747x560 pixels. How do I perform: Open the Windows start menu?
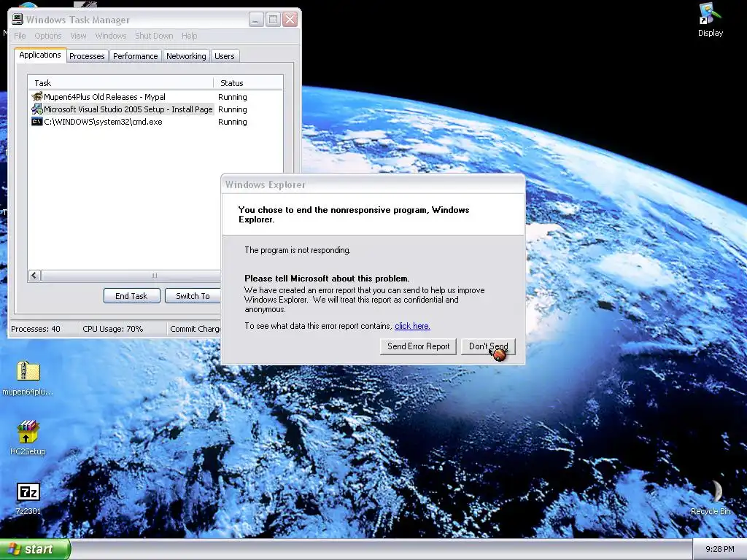click(35, 549)
